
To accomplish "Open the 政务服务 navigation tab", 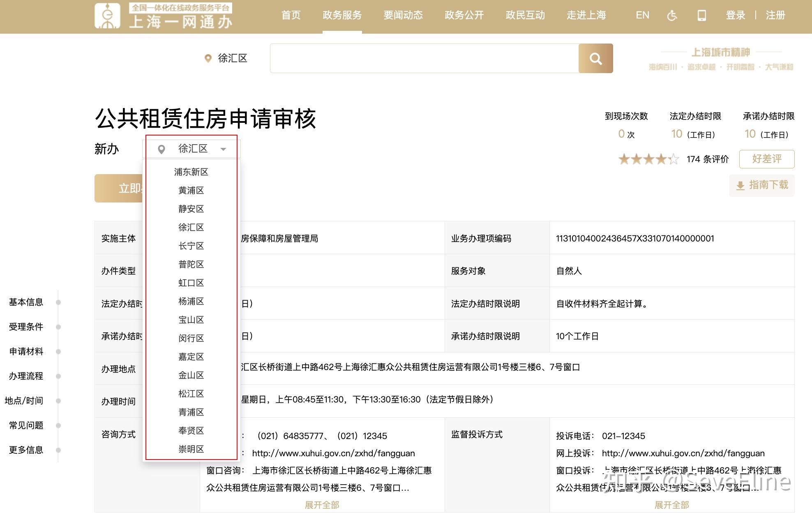I will (342, 15).
